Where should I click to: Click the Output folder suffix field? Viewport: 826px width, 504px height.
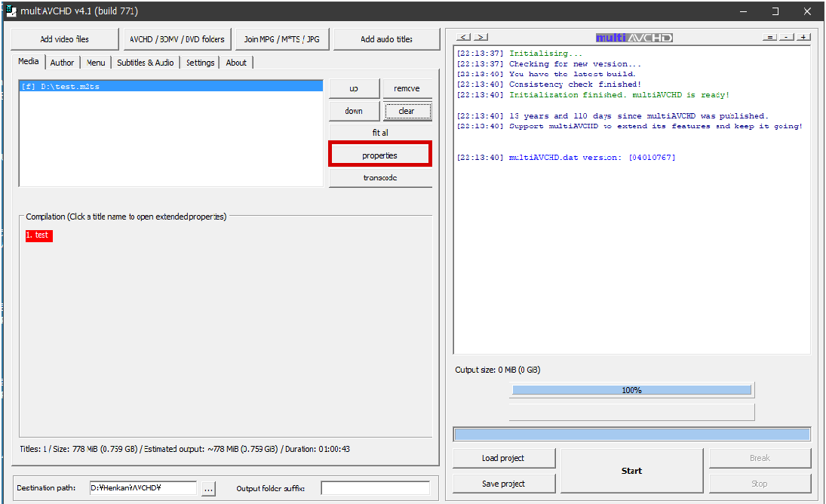(376, 488)
